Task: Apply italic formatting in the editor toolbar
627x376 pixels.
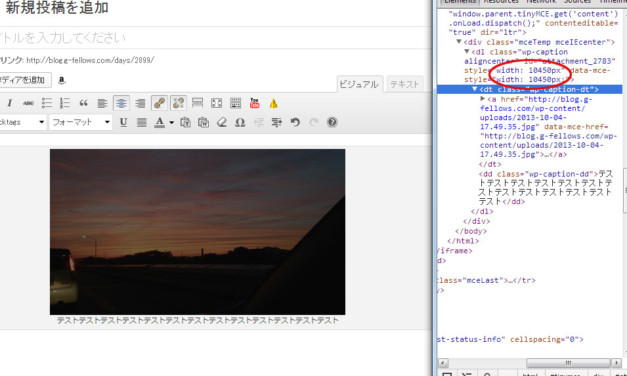Action: tap(10, 104)
